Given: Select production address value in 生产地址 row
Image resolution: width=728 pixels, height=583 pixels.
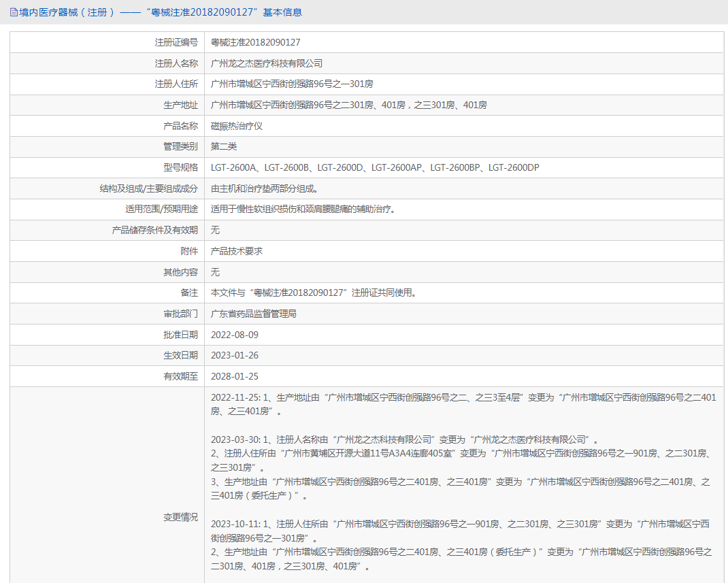Looking at the screenshot, I should (x=348, y=105).
